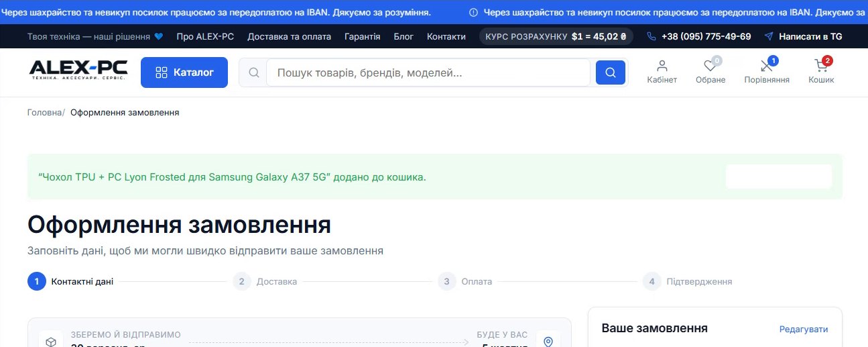
Task: Click Написати в TG link
Action: 803,36
